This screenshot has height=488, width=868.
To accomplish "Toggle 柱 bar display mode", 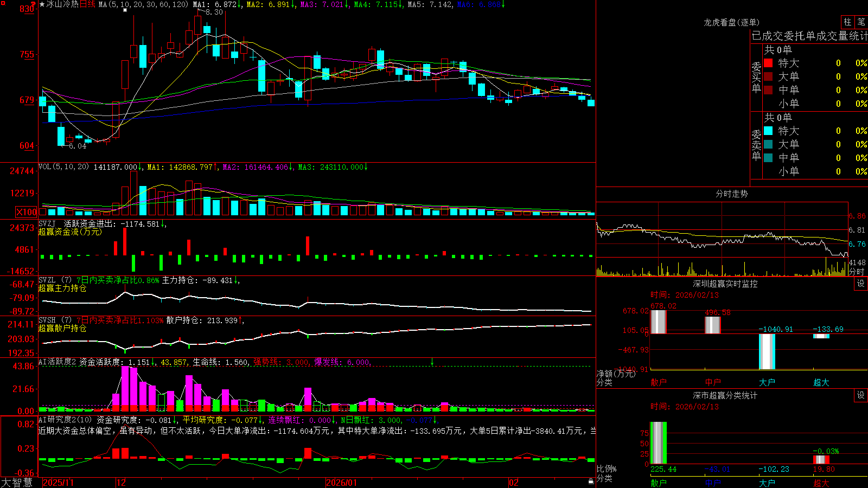I will pos(847,22).
